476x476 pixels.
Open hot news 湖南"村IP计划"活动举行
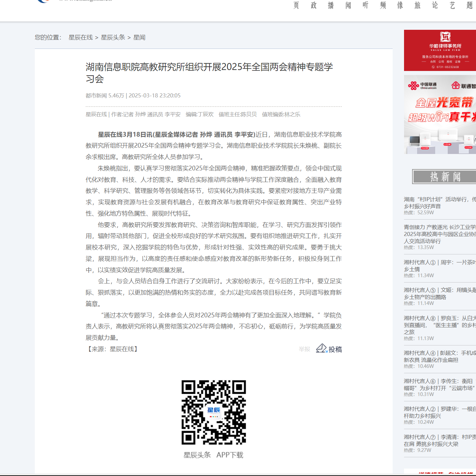tap(440, 203)
